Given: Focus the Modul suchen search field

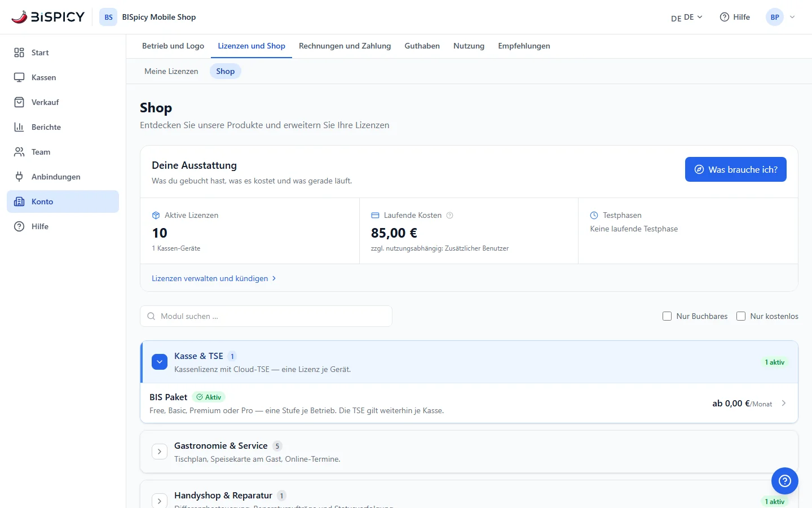Looking at the screenshot, I should (x=266, y=316).
